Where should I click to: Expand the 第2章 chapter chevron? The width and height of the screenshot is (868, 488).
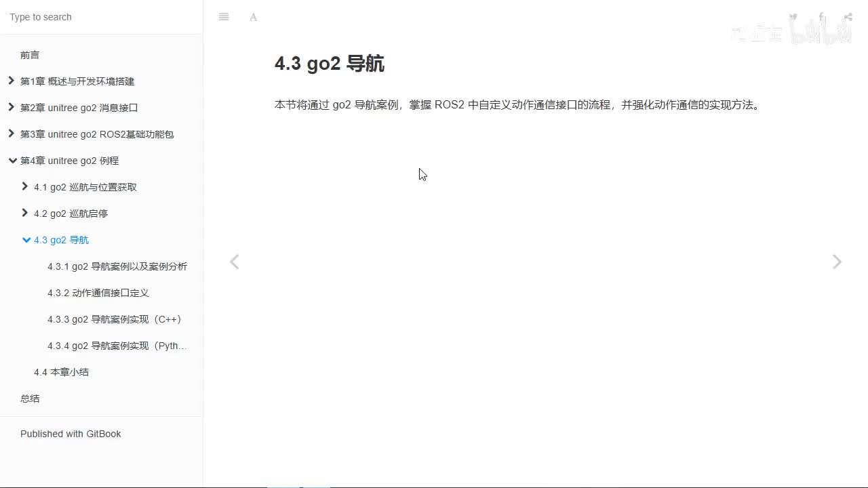pos(11,107)
